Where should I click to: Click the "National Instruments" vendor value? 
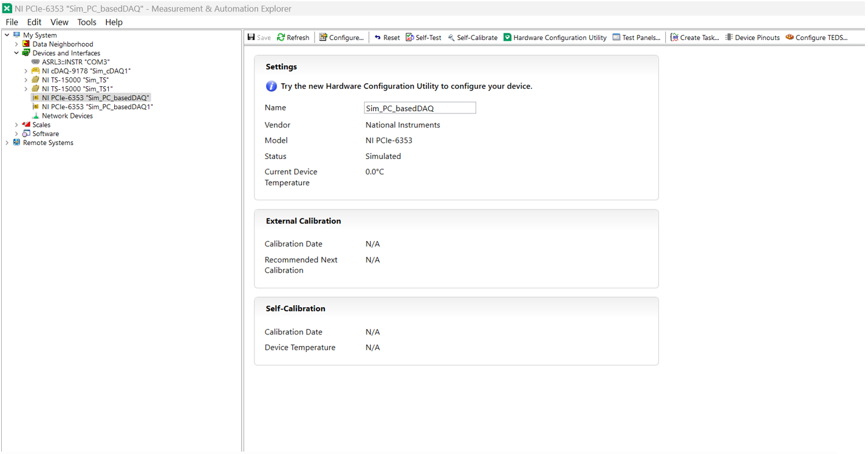[x=403, y=125]
